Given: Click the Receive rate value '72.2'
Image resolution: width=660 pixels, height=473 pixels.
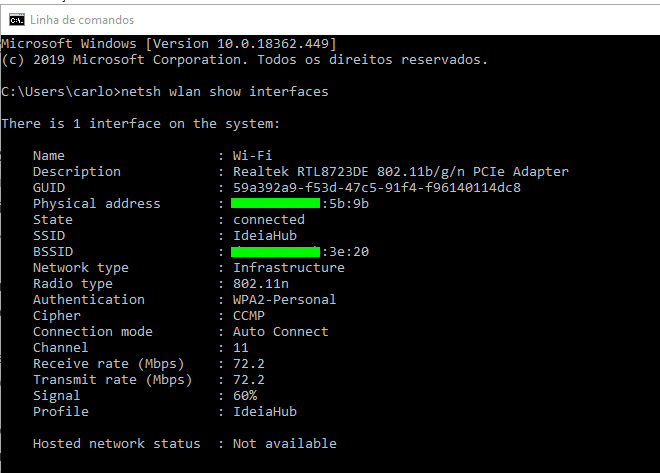Looking at the screenshot, I should click(249, 364).
